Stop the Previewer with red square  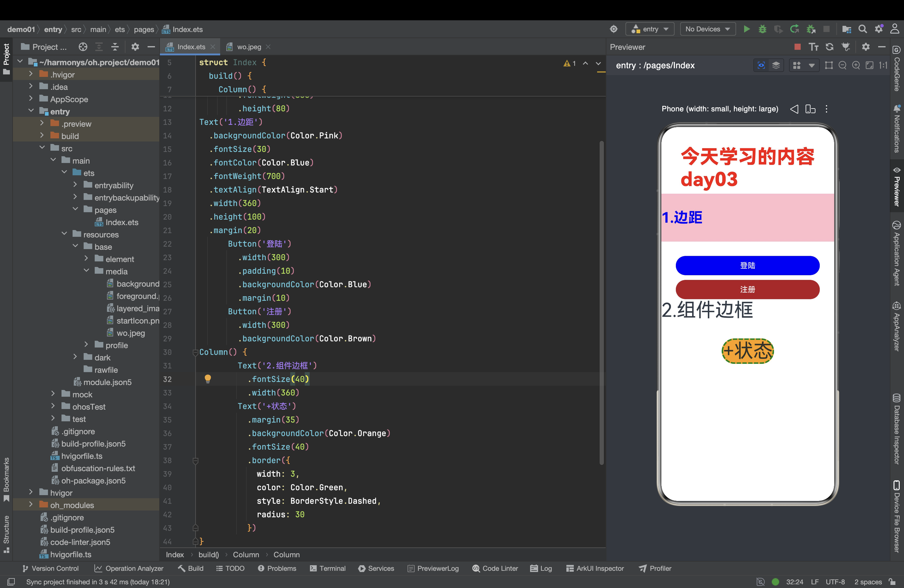point(797,47)
